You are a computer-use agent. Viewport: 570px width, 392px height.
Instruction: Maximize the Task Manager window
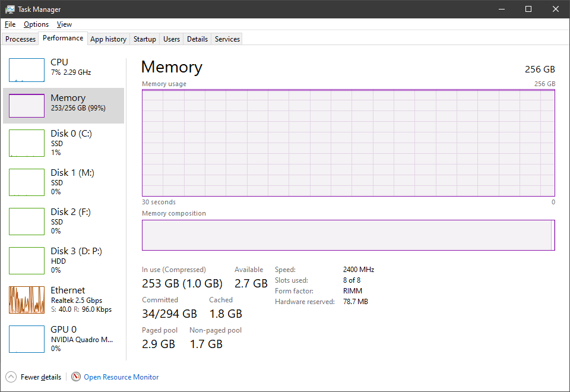[528, 9]
